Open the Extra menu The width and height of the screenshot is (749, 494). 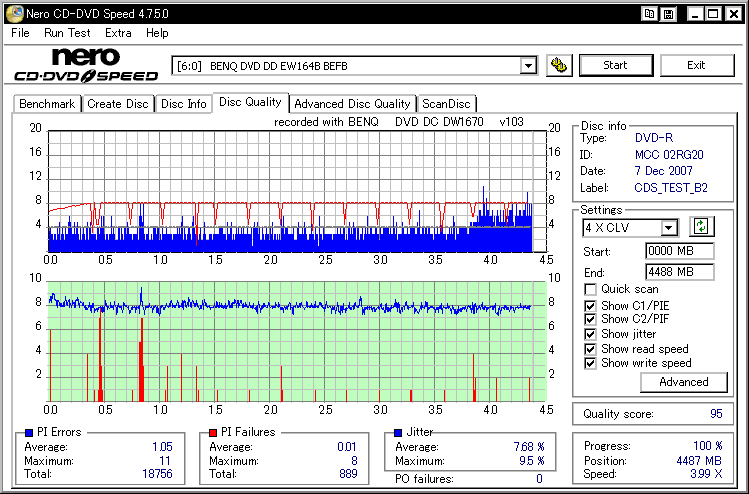tap(118, 33)
